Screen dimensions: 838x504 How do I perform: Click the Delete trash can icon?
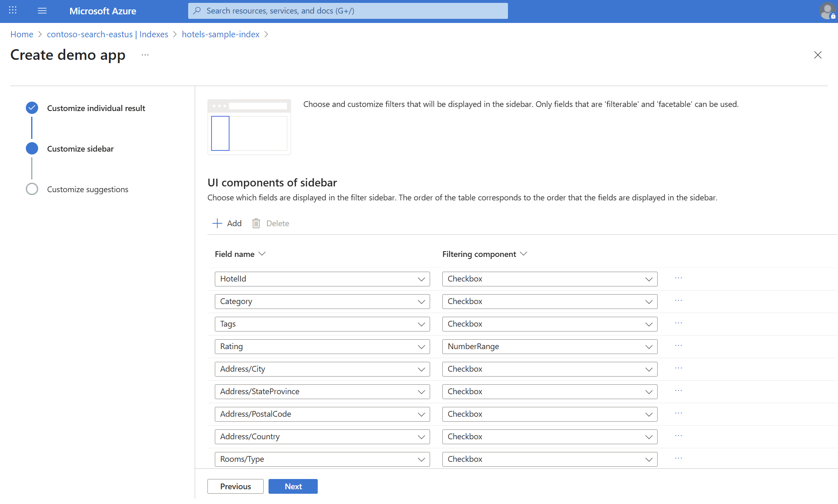[256, 223]
